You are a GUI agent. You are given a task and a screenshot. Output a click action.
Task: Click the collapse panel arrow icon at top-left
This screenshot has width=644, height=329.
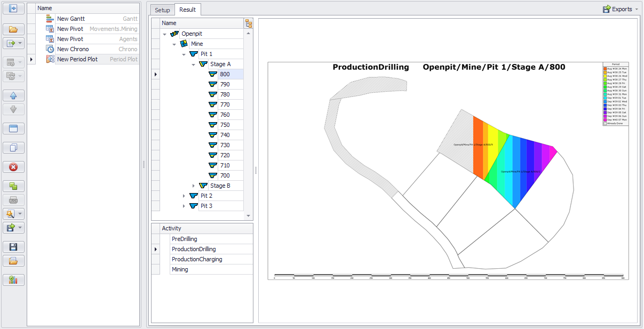pos(13,9)
